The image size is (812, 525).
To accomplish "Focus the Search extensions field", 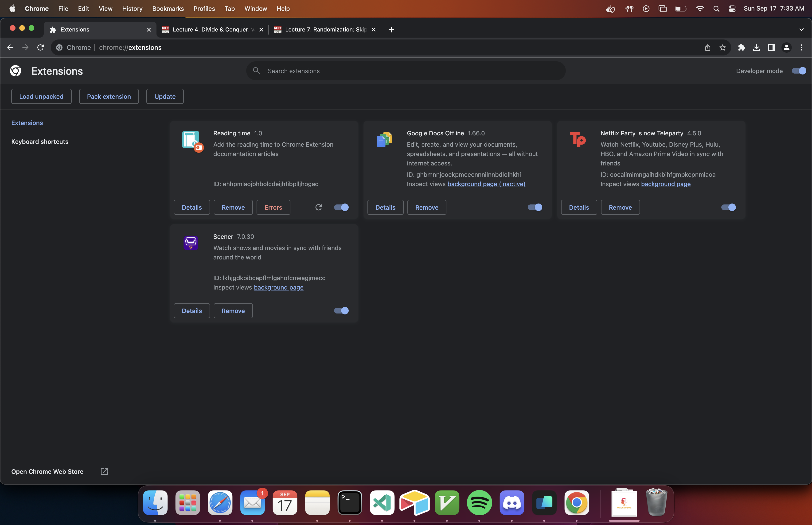I will click(x=406, y=71).
